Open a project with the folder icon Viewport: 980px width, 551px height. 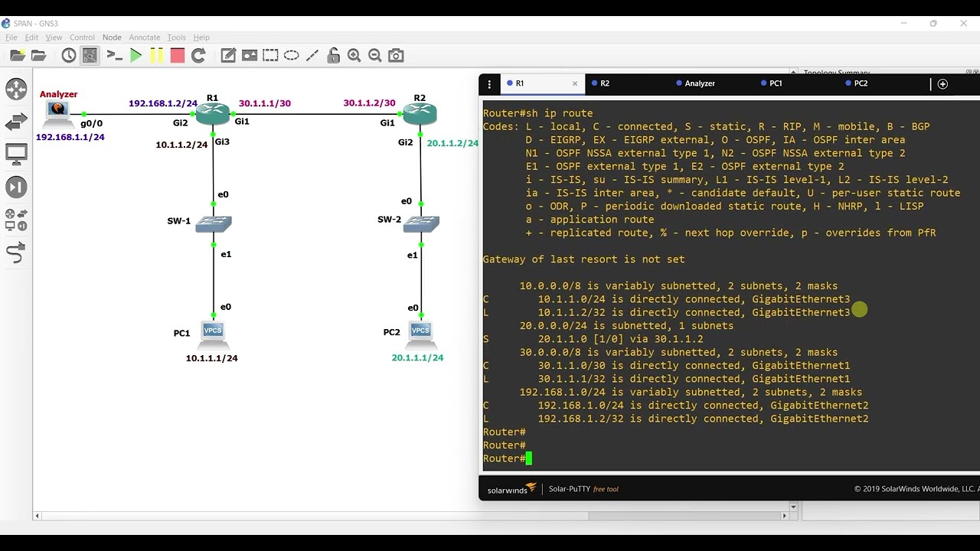[38, 55]
